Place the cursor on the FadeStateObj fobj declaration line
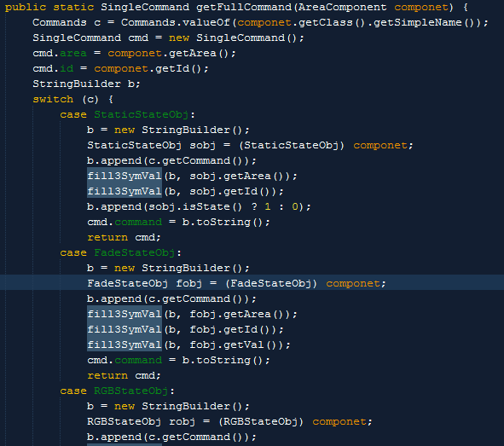This screenshot has width=504, height=446. click(236, 283)
